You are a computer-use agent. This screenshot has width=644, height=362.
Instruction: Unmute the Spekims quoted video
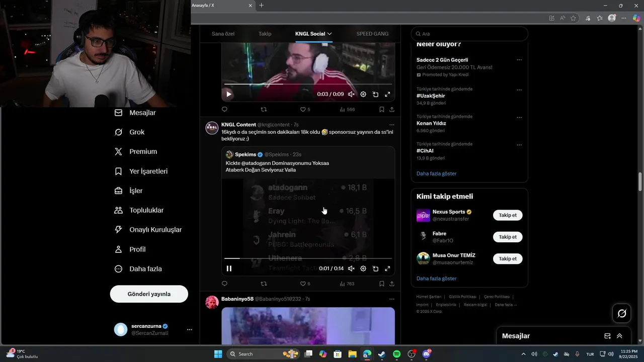coord(351,268)
